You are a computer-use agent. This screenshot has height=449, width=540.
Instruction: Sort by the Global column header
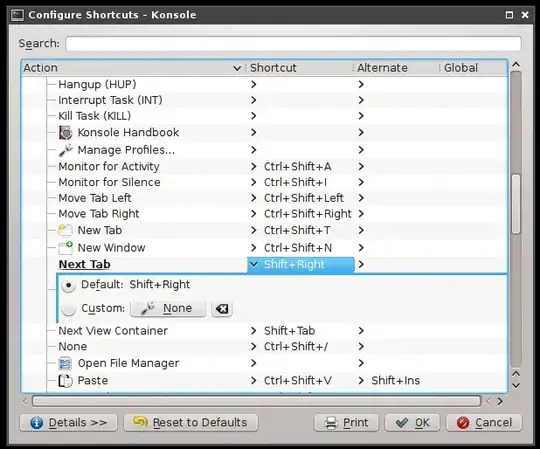tap(473, 68)
